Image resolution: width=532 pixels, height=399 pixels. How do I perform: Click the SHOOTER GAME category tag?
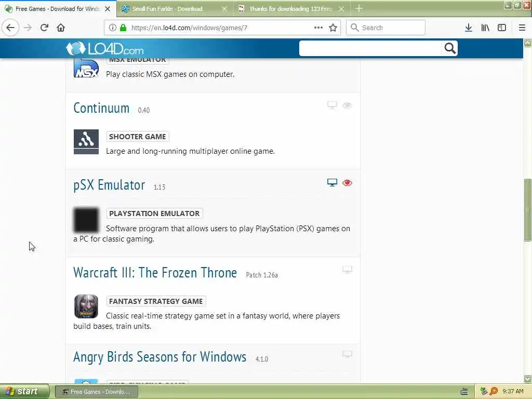coord(137,137)
